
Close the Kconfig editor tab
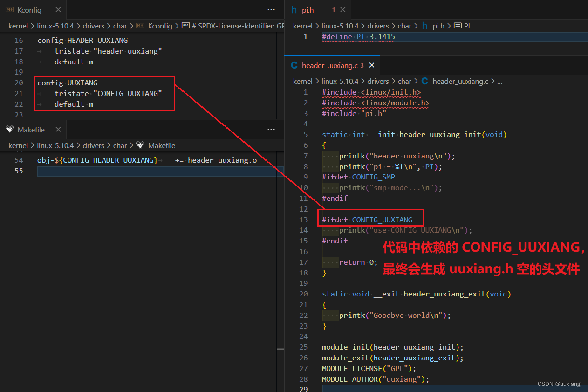coord(58,10)
